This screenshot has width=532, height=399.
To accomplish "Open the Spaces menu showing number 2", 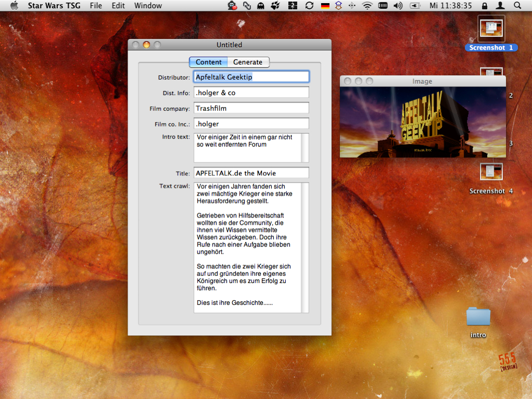I will pyautogui.click(x=293, y=5).
